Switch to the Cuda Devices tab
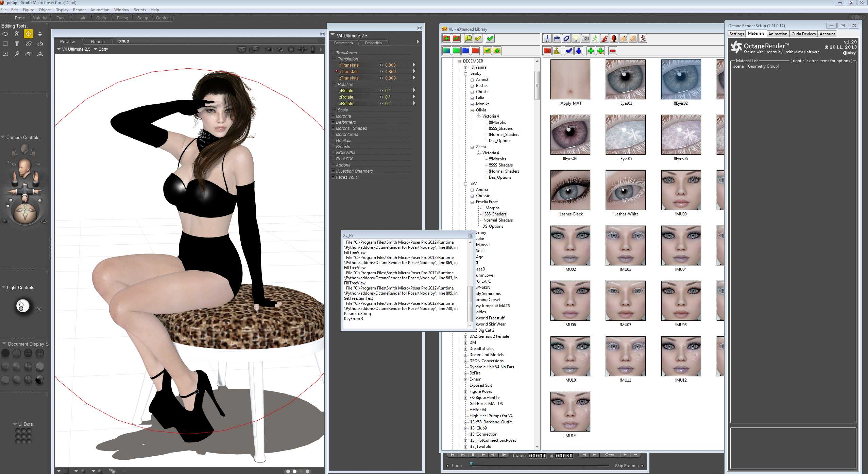 click(x=803, y=34)
